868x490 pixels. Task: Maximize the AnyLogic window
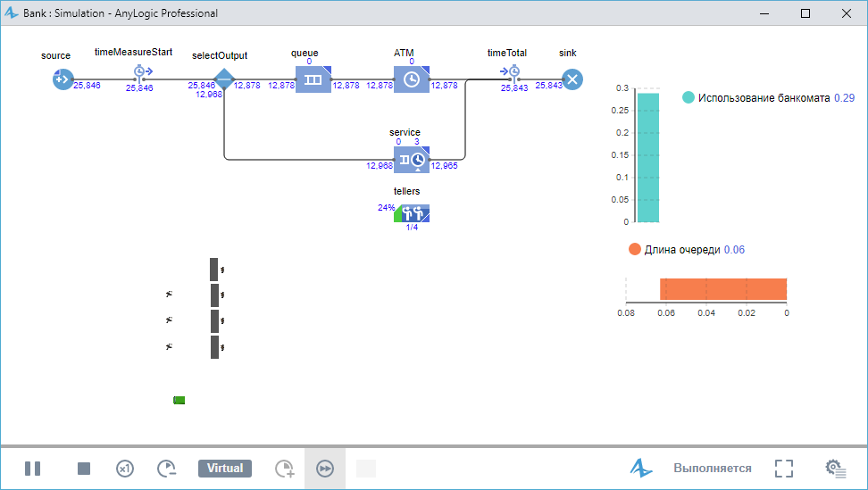click(x=805, y=13)
